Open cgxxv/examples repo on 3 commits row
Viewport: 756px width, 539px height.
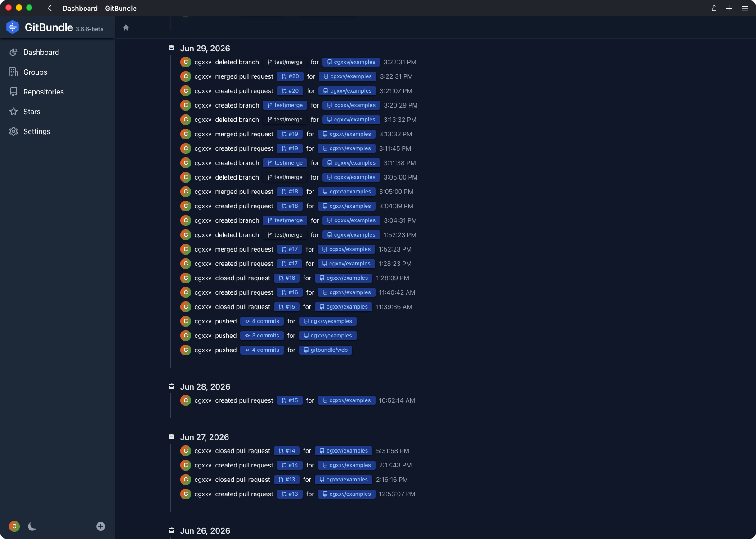point(328,336)
